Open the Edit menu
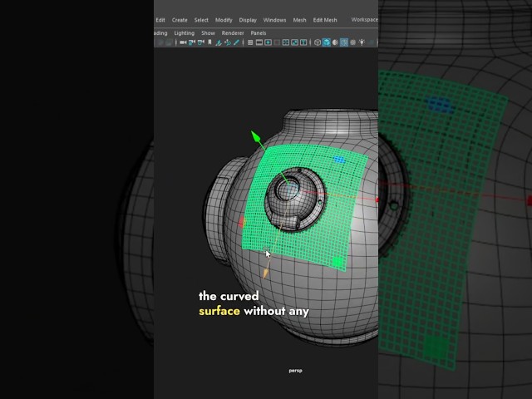 pyautogui.click(x=160, y=20)
